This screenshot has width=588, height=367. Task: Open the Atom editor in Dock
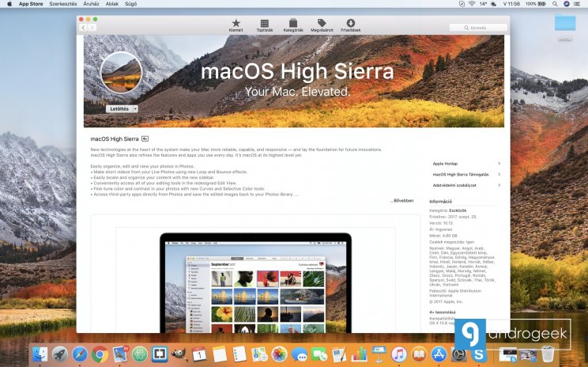[140, 354]
